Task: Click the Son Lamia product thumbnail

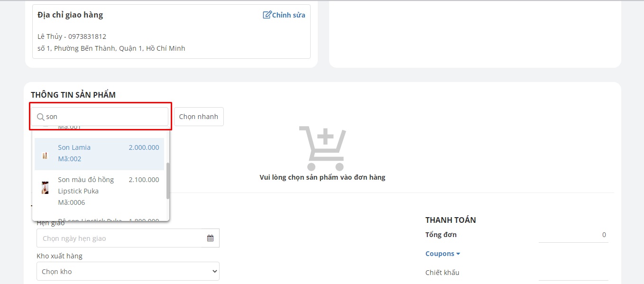Action: tap(45, 155)
